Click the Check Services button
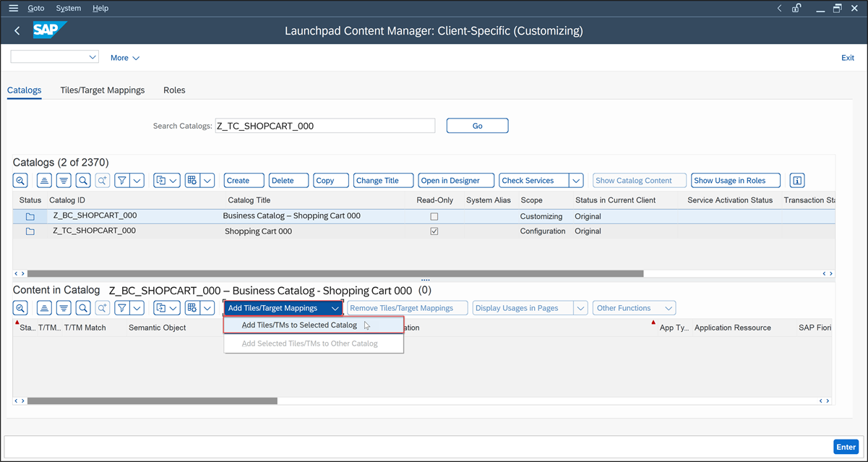The width and height of the screenshot is (868, 462). pos(533,181)
